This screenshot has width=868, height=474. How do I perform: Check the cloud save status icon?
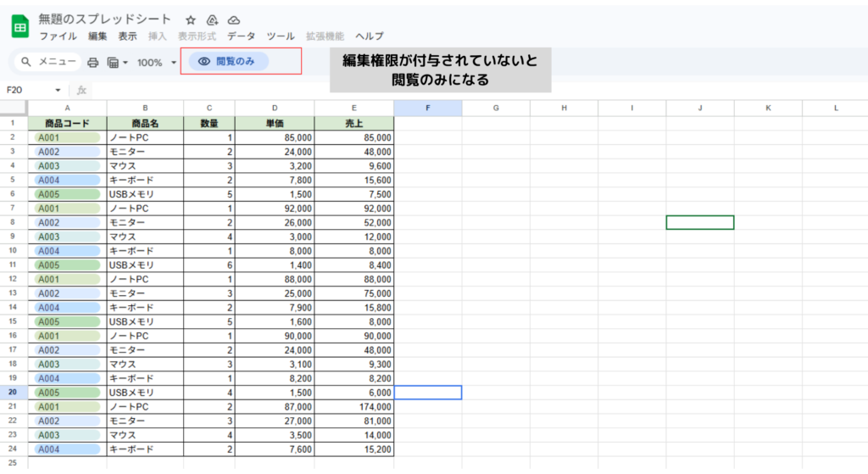(234, 20)
